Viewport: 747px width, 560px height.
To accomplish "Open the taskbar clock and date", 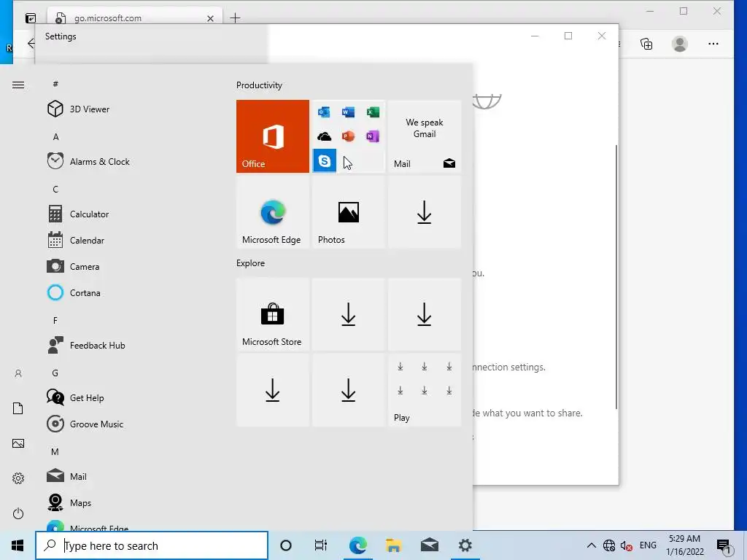I will (684, 545).
